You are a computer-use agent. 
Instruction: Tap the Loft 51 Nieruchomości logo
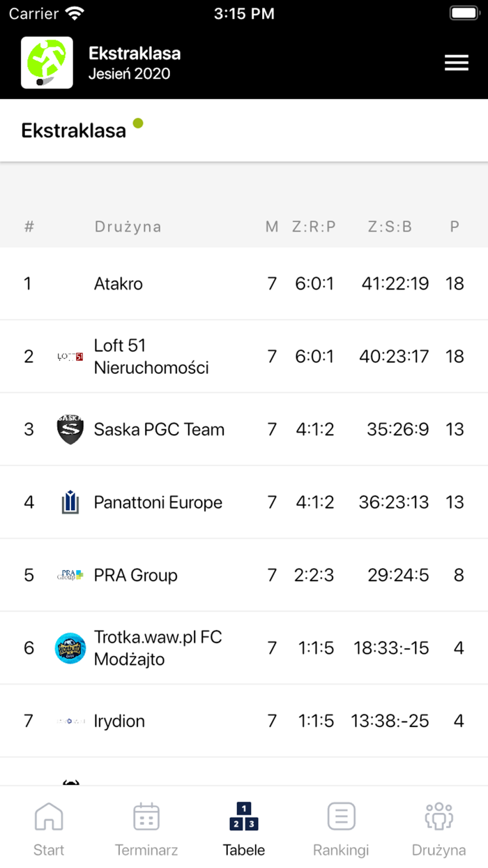[x=70, y=357]
